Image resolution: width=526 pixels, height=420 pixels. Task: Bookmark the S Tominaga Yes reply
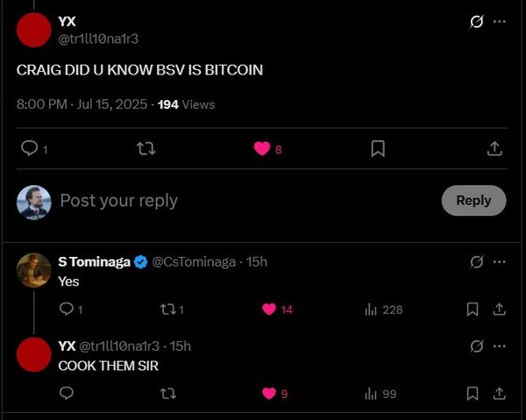point(473,310)
